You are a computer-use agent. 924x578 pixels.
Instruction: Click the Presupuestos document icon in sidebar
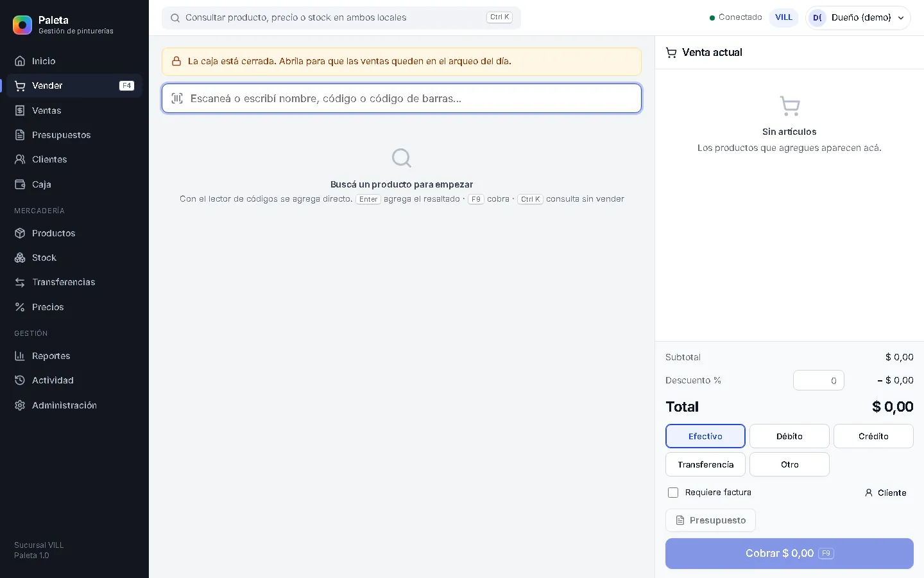coord(20,135)
